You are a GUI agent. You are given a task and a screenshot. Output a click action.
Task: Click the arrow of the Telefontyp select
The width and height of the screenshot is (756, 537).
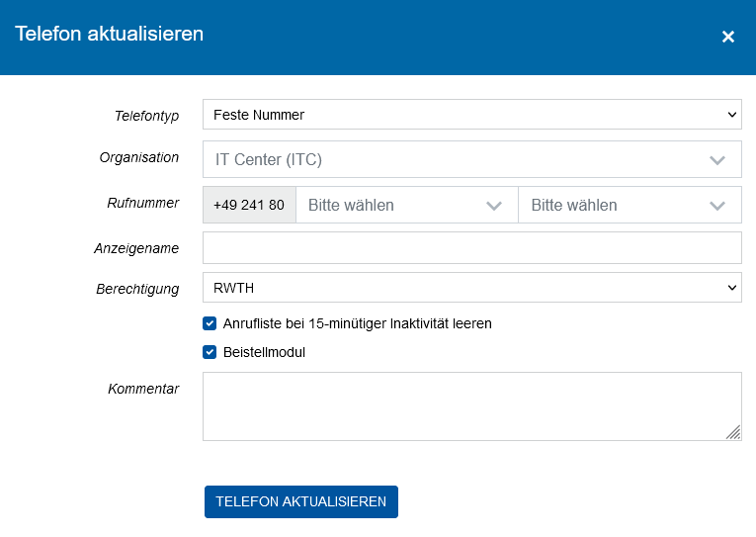tap(731, 115)
